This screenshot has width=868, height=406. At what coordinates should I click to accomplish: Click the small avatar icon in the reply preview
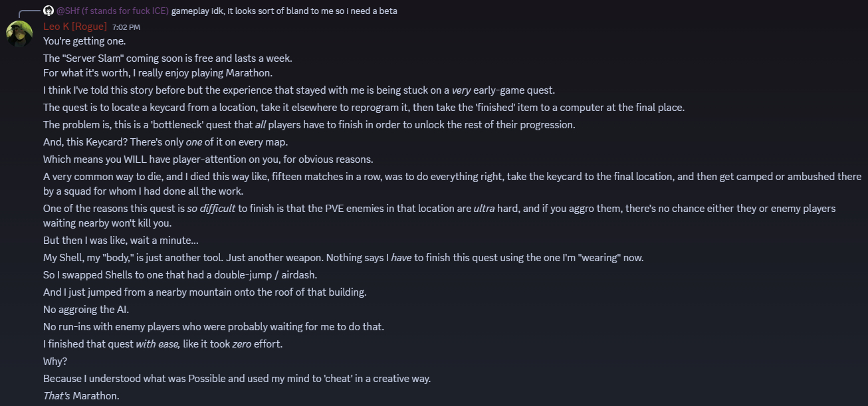click(x=48, y=11)
